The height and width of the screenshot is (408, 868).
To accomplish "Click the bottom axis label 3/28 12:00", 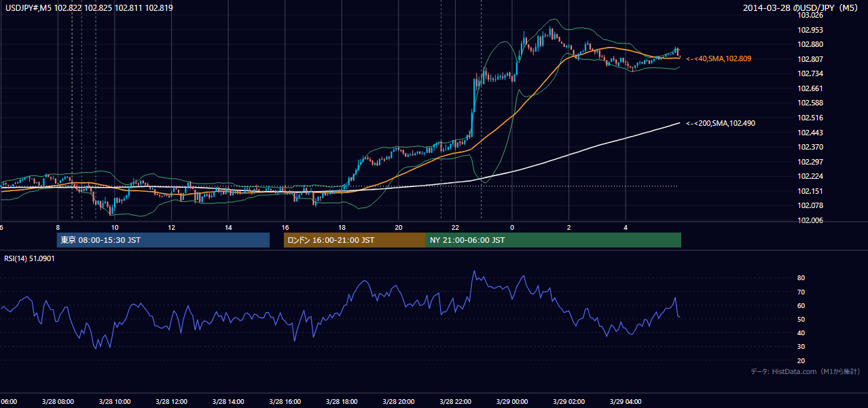I will (171, 402).
